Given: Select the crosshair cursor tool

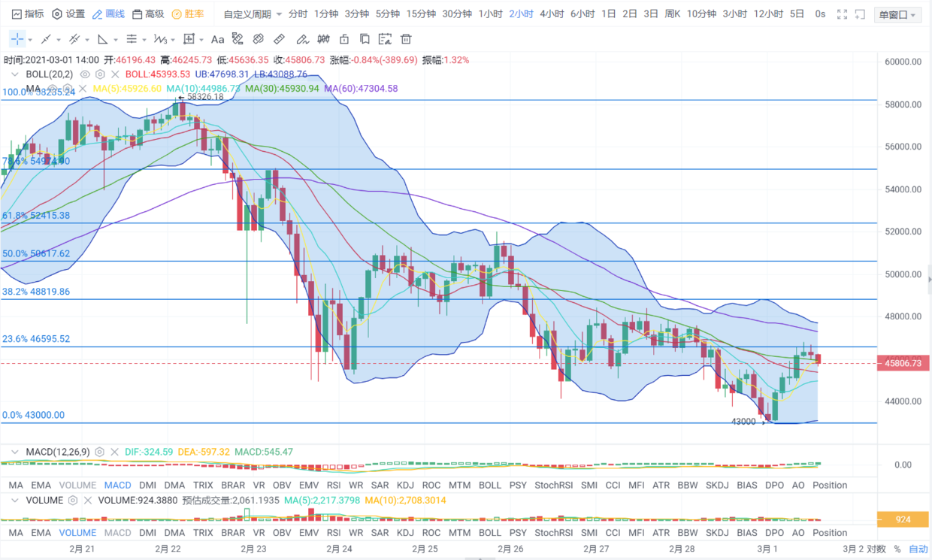Looking at the screenshot, I should (17, 39).
